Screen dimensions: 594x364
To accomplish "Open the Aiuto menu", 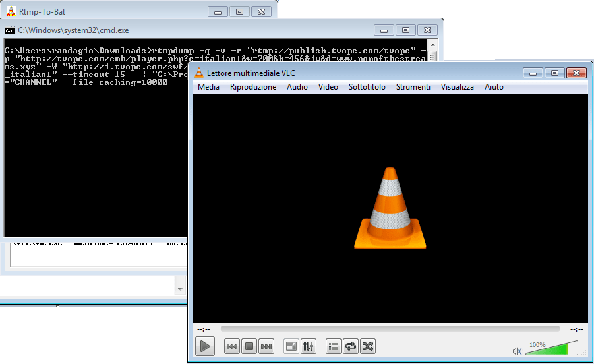I will [494, 87].
